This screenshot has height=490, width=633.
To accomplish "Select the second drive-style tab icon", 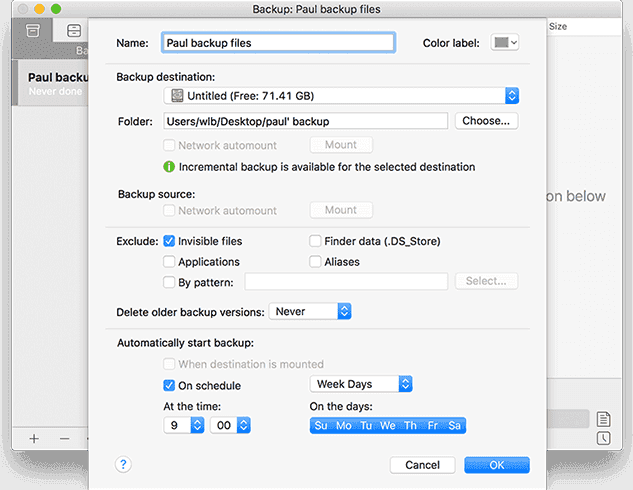I will pyautogui.click(x=74, y=31).
